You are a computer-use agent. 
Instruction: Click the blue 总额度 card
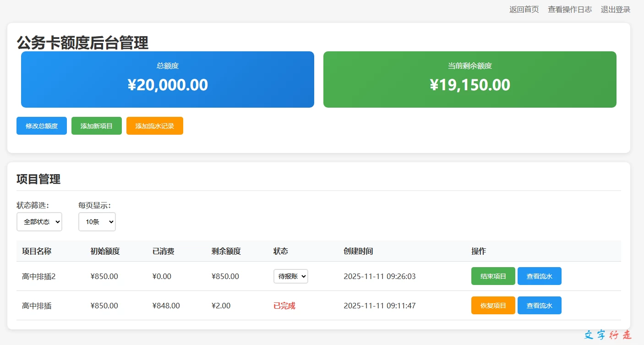(168, 79)
